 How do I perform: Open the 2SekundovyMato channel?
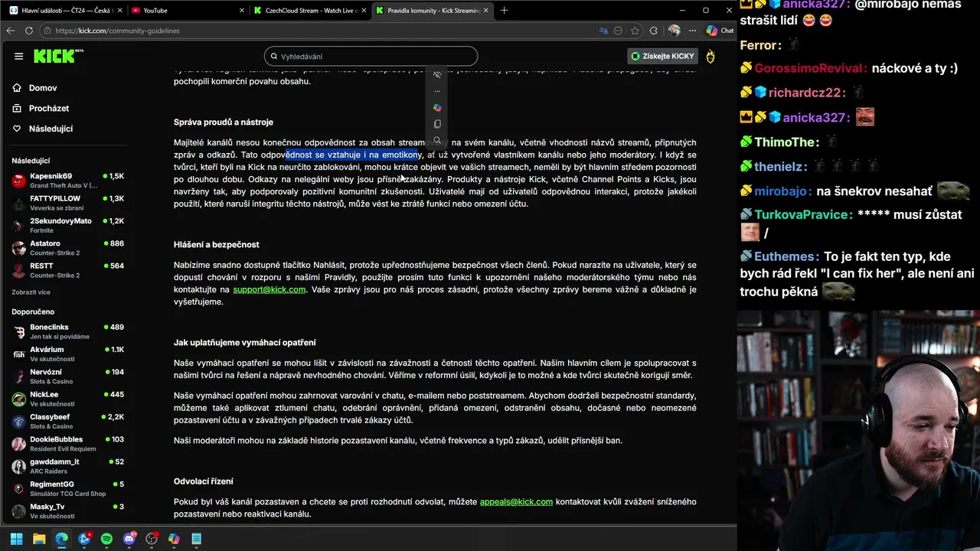(67, 225)
